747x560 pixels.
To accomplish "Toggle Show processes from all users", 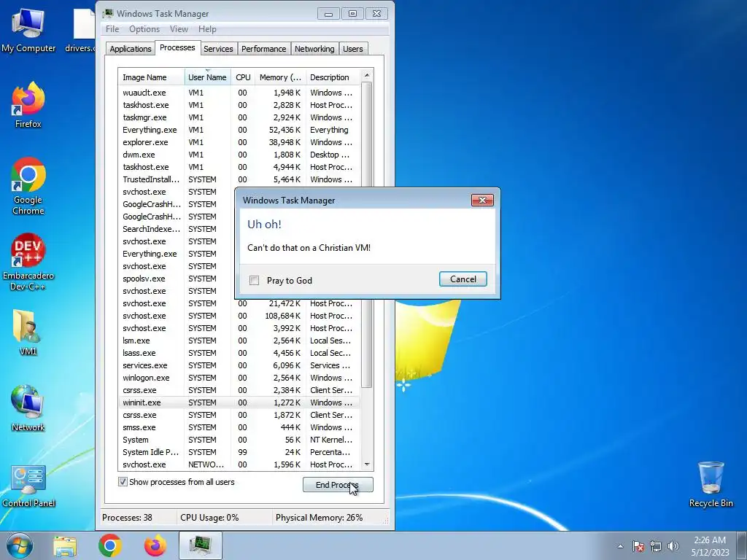I will pos(123,482).
